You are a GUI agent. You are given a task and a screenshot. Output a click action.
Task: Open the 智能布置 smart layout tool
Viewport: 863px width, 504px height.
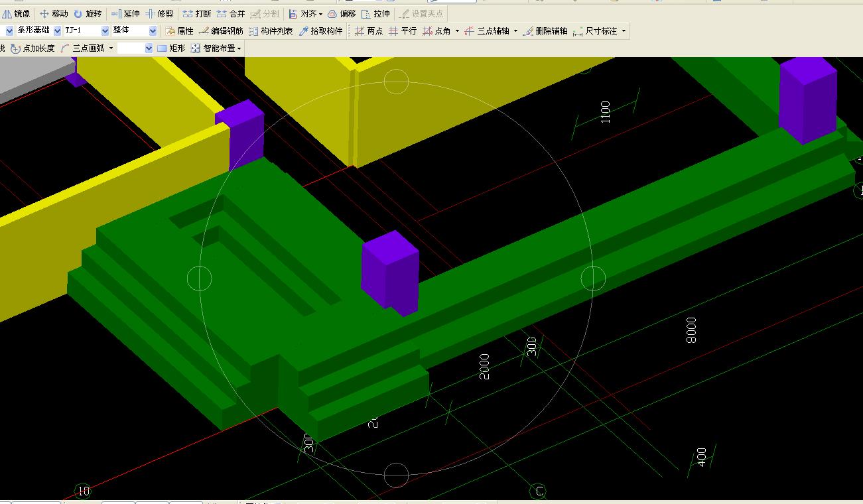point(214,48)
